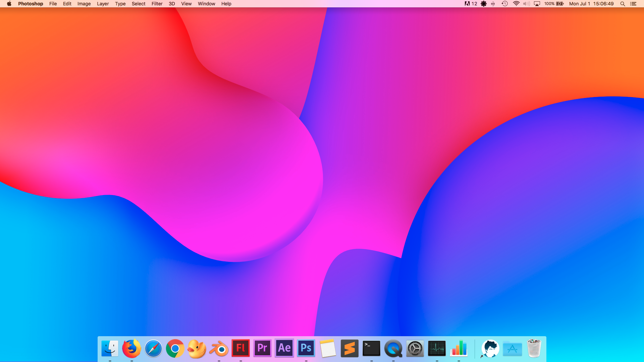
Task: Open the Time Machine status menu
Action: (504, 4)
